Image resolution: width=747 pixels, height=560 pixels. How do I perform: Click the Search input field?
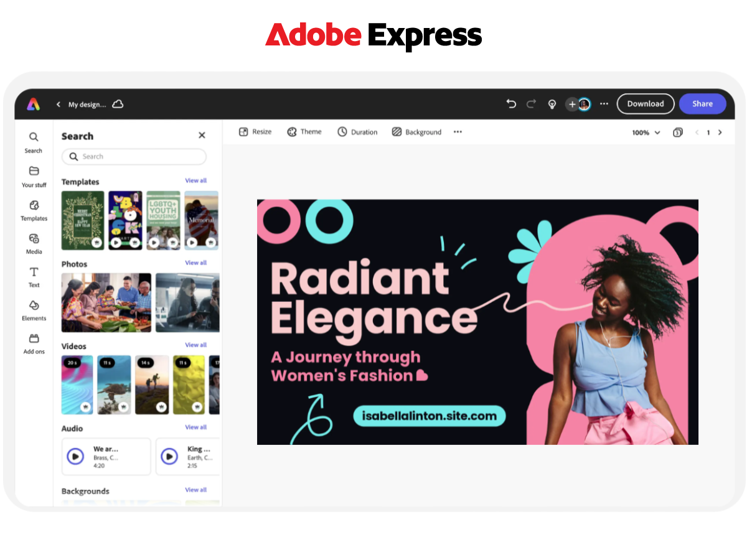(x=134, y=157)
